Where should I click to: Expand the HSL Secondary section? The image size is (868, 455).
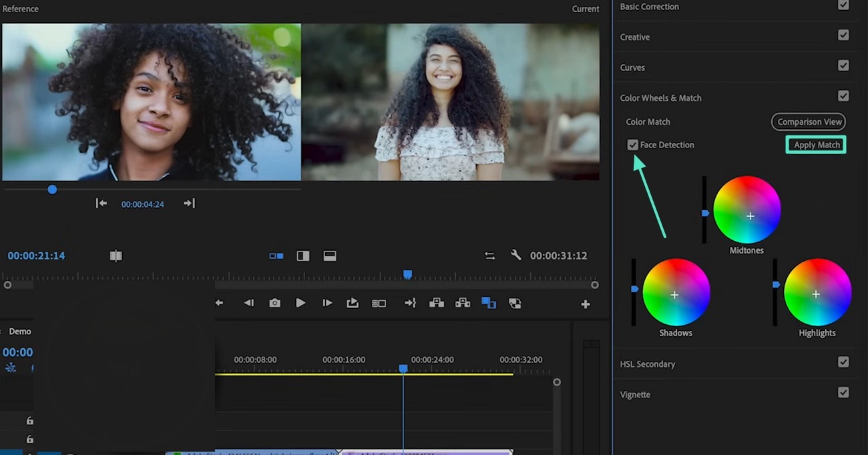pyautogui.click(x=647, y=364)
